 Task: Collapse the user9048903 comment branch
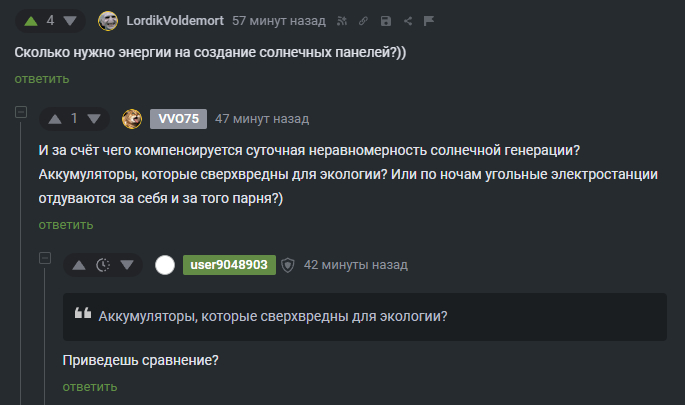tap(45, 258)
